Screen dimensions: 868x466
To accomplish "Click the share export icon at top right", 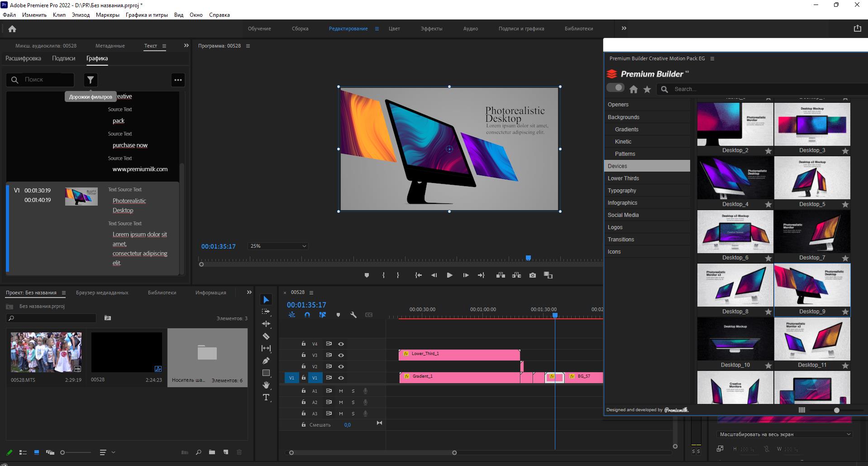I will click(x=857, y=28).
